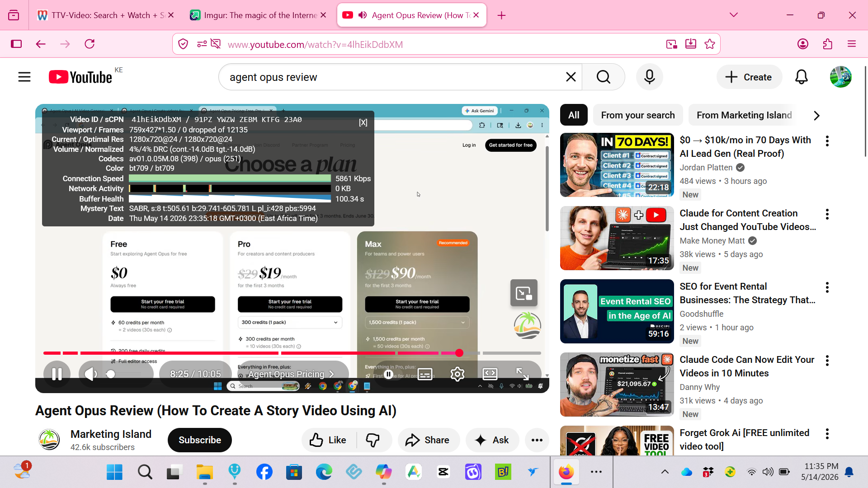Screen dimensions: 868x488
Task: Reload the current page
Action: [90, 44]
